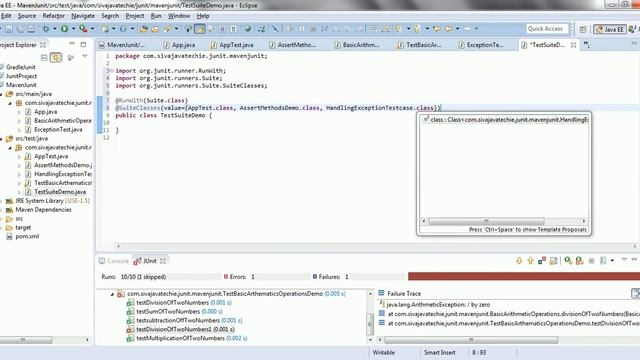Minimize the Project Explorer panel
Image resolution: width=640 pixels, height=360 pixels.
coord(72,44)
